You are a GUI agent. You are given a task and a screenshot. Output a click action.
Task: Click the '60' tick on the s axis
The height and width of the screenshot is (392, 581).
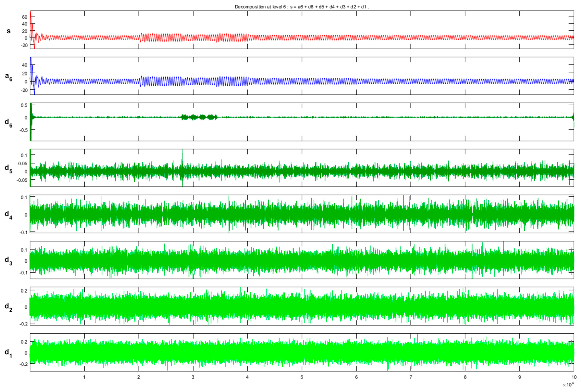(x=24, y=17)
